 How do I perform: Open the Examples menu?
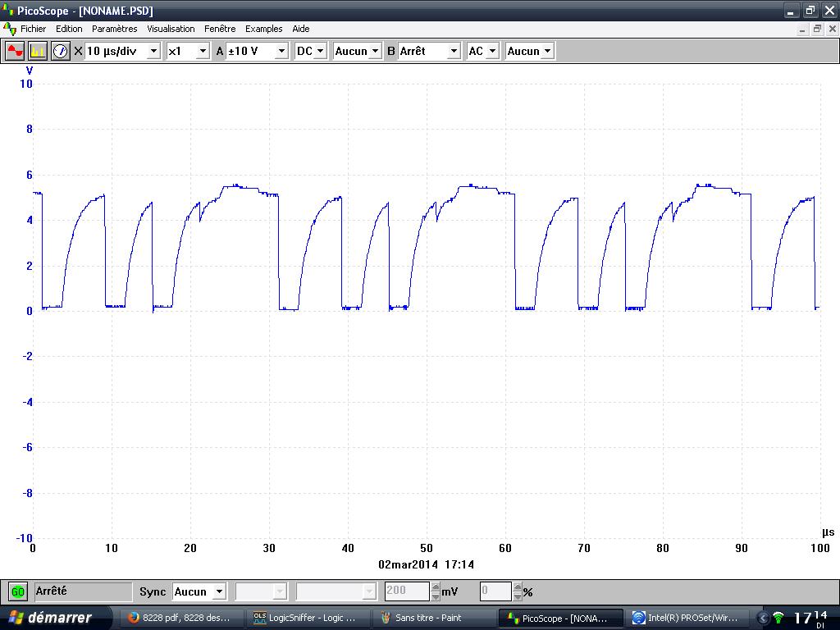263,29
